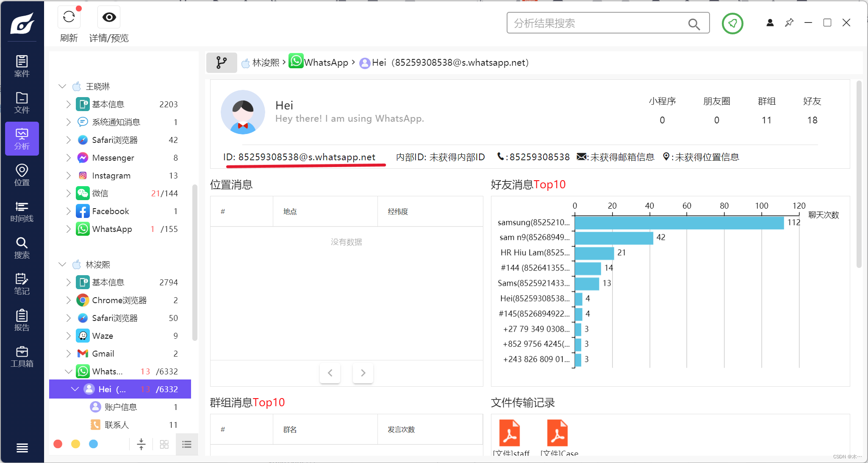Select 联系人 item in tree

117,425
